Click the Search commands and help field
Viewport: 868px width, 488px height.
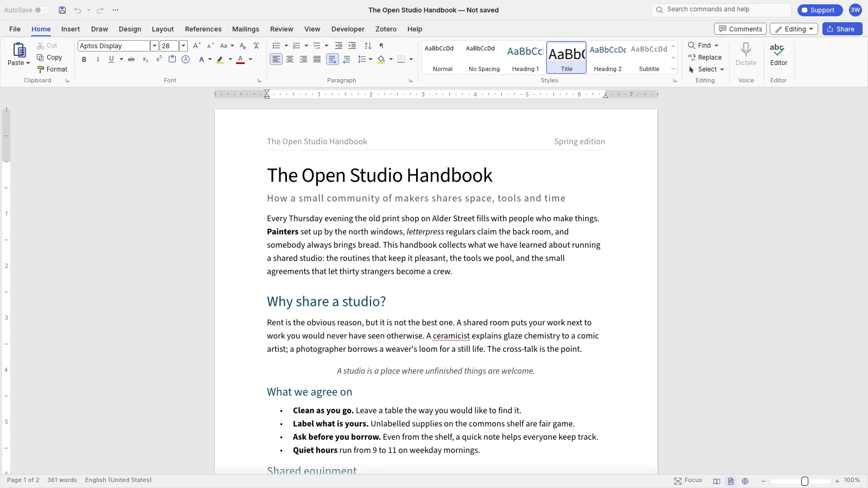(721, 10)
